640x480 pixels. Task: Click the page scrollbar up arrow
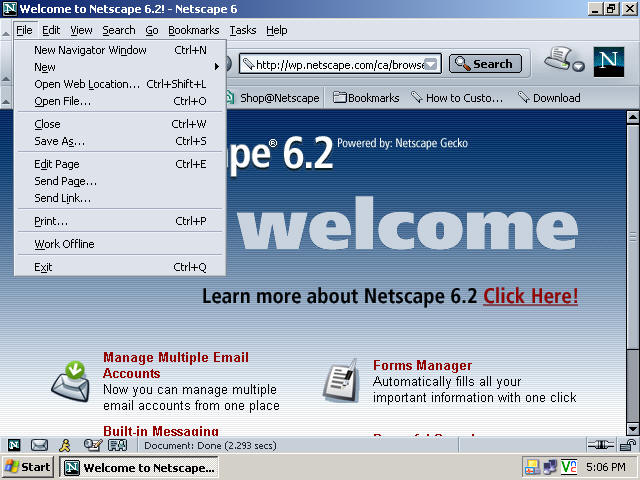click(x=633, y=118)
